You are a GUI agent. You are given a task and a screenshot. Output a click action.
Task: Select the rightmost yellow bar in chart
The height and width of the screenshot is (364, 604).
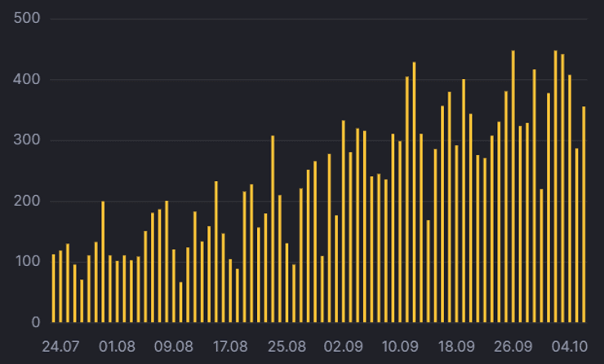pyautogui.click(x=584, y=215)
